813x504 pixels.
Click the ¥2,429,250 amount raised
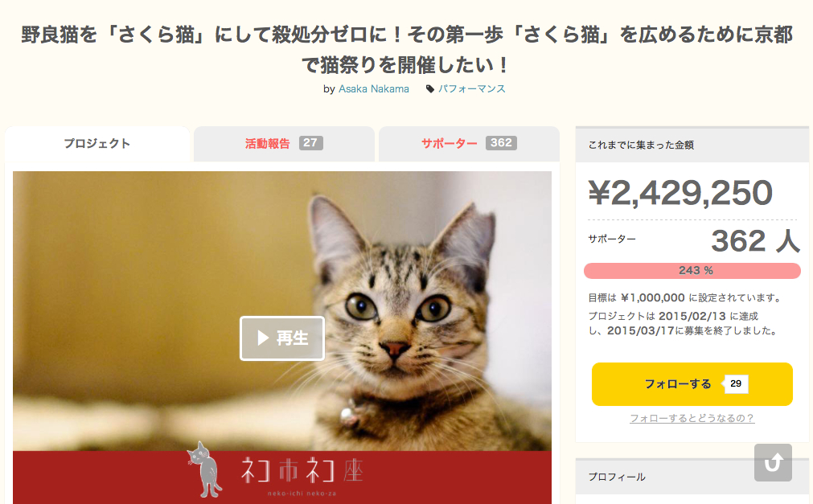[680, 193]
